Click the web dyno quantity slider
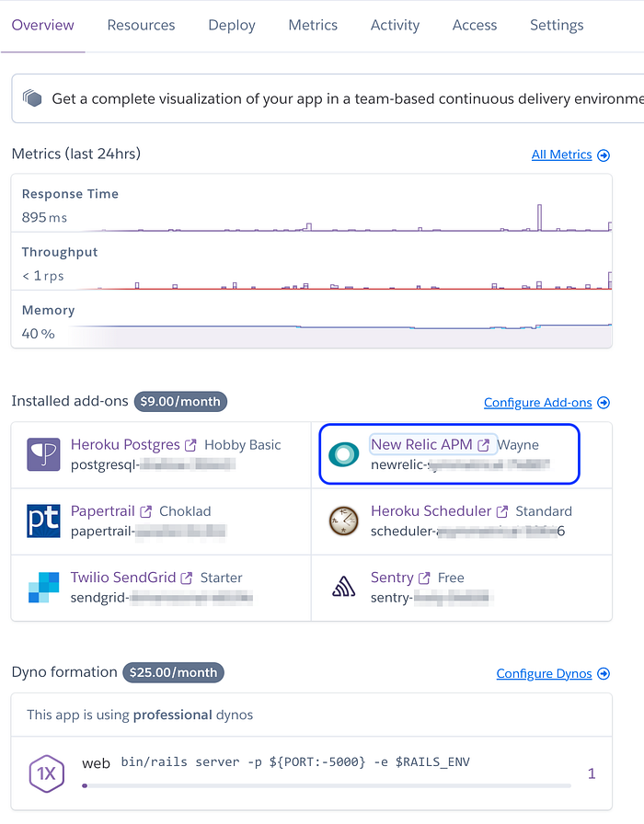This screenshot has height=824, width=644. tap(327, 785)
